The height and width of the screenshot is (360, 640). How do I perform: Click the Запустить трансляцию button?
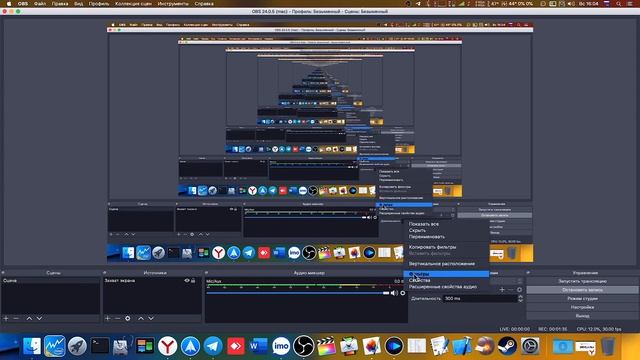tap(582, 281)
